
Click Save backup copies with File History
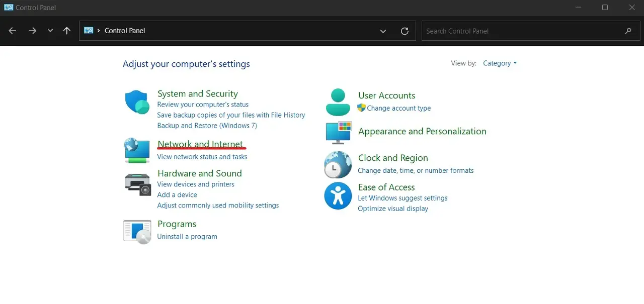pos(231,115)
